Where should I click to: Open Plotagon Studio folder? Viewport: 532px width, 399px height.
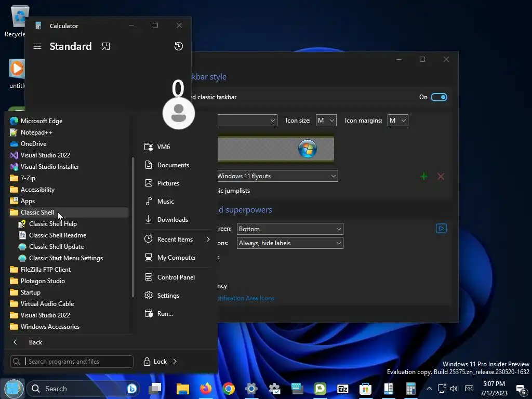coord(37,281)
